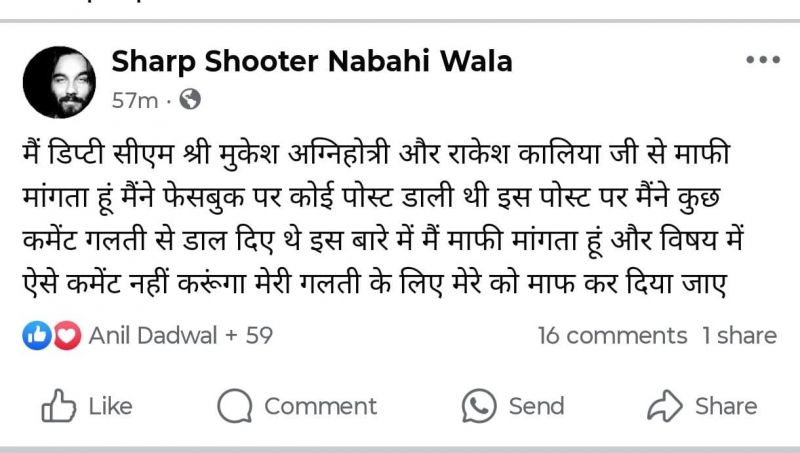The width and height of the screenshot is (800, 453).
Task: Click the WhatsApp Send icon
Action: pyautogui.click(x=479, y=406)
